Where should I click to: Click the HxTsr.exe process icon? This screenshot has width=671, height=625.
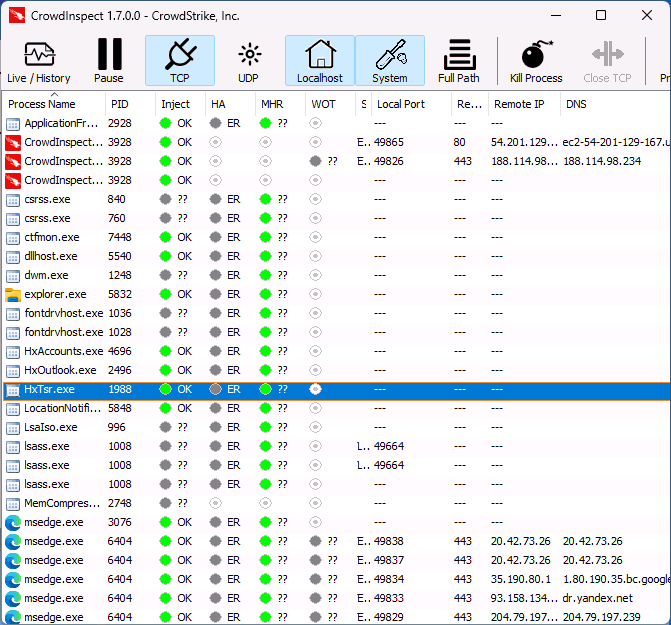tap(13, 390)
